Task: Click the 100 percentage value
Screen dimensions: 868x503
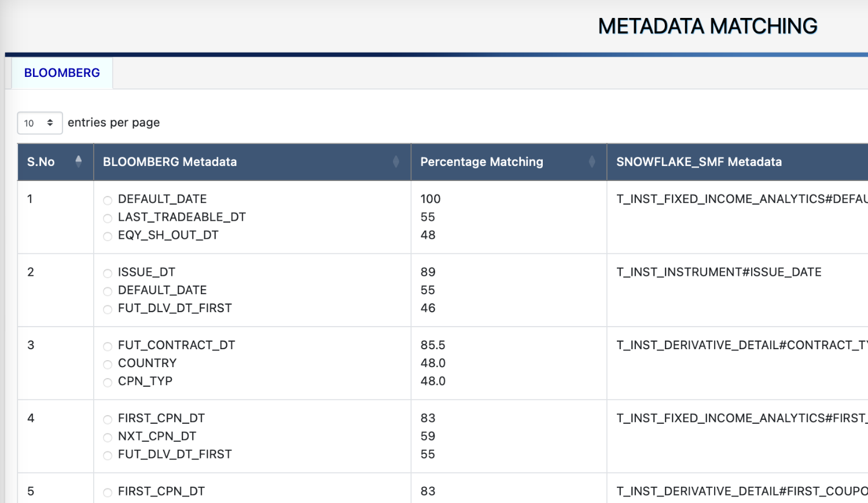Action: coord(431,199)
